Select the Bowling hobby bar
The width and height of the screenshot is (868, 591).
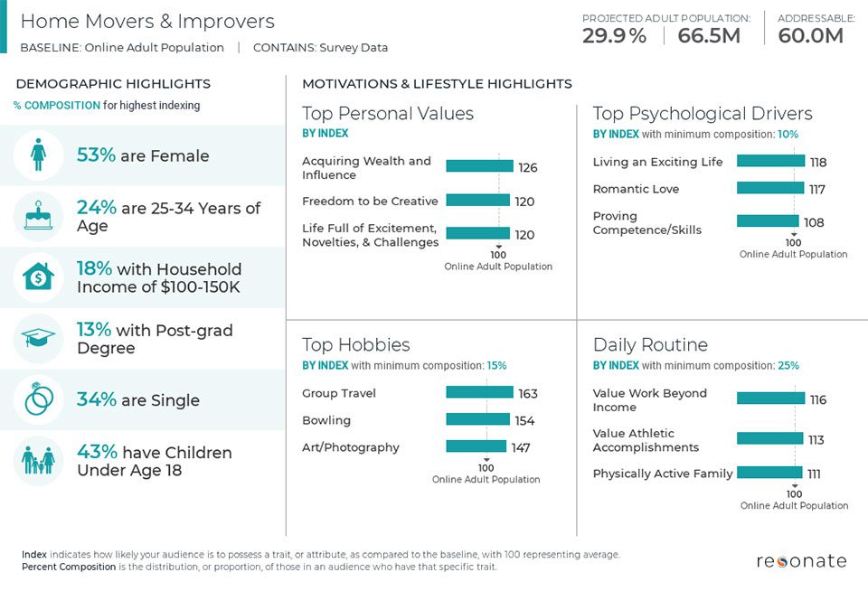tap(477, 419)
